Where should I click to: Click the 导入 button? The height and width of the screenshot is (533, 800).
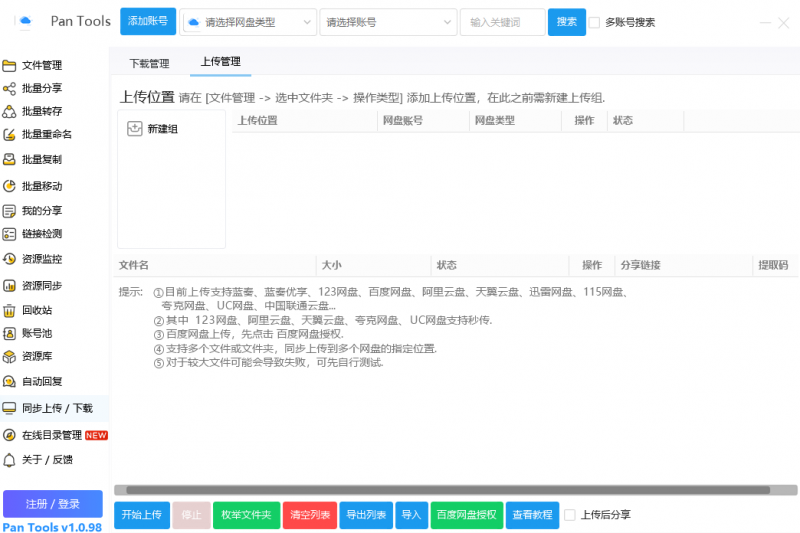click(x=412, y=515)
